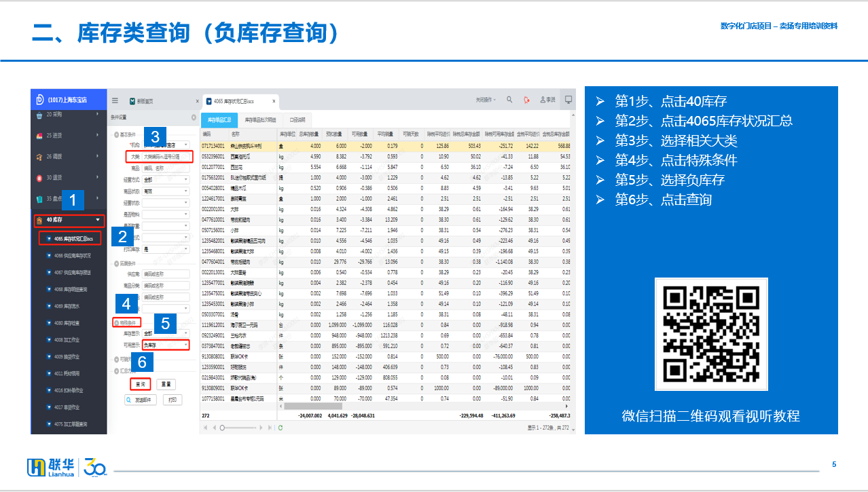Screen dimensions: 868x492
Task: Open the 4008 加工作业 menu entry
Action: tap(68, 340)
